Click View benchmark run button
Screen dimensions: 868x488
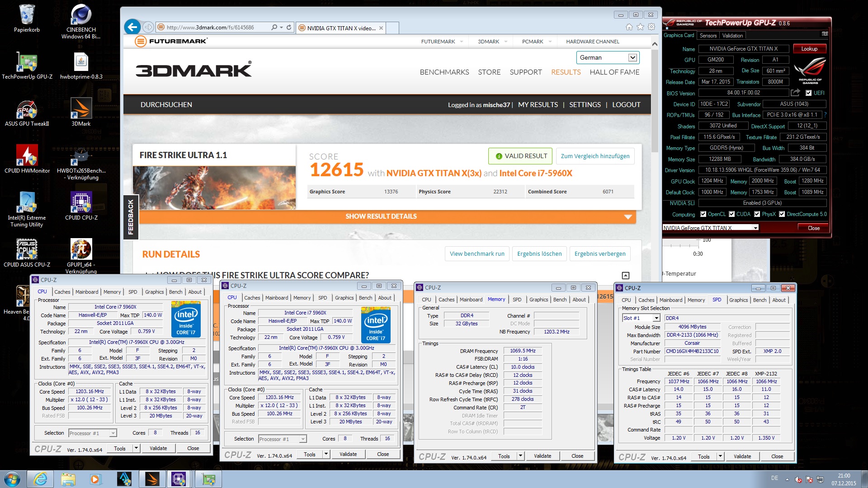click(x=477, y=253)
